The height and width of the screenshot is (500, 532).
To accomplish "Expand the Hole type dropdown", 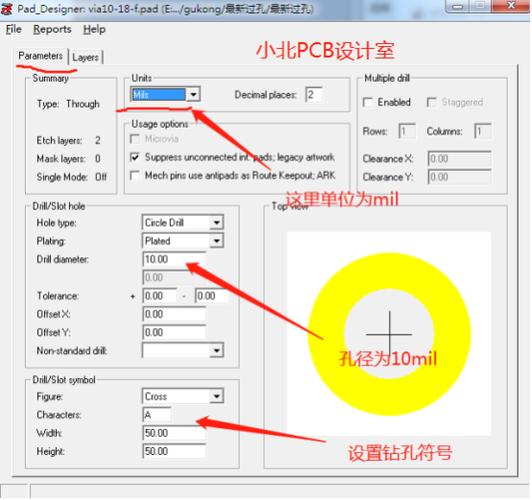I will pos(216,223).
